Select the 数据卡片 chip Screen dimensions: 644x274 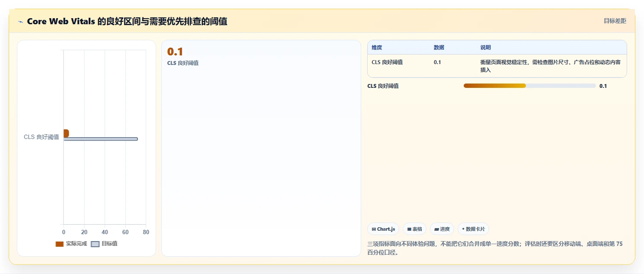(x=473, y=229)
